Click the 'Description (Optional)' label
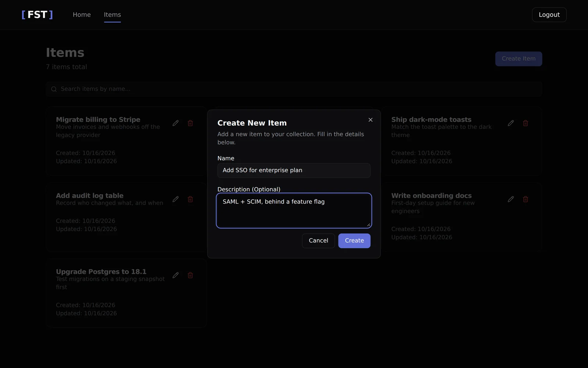 pyautogui.click(x=249, y=190)
